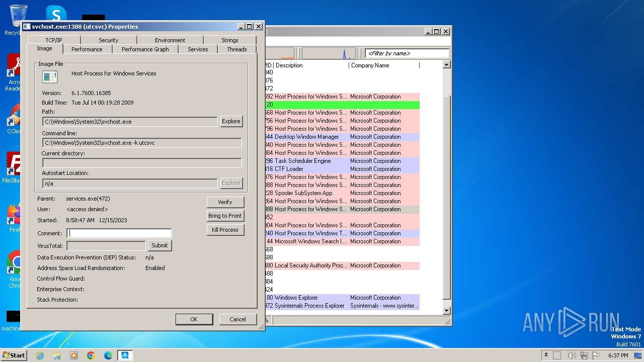Open Firefox desktop shortcut

[14, 218]
